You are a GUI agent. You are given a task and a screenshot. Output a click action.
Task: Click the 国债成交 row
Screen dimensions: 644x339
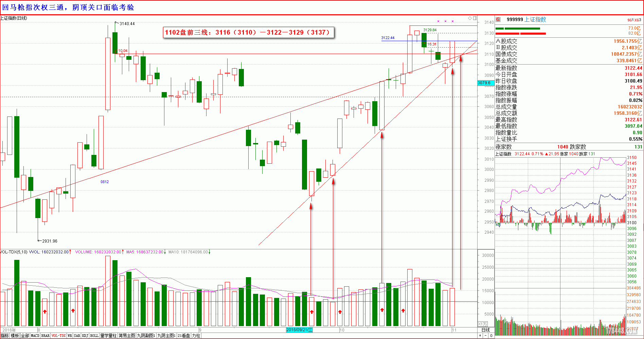569,54
